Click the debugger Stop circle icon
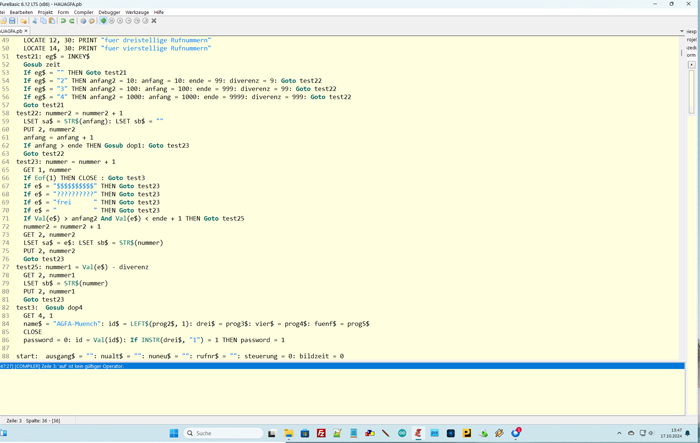The image size is (700, 443). 112,21
